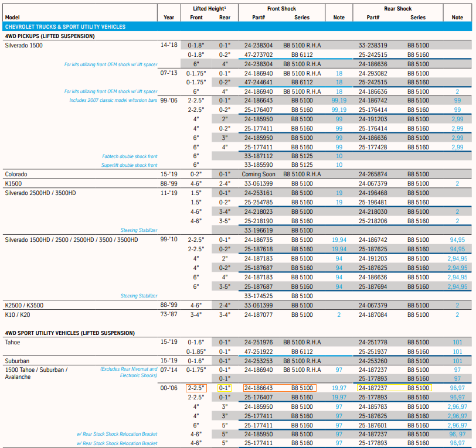Select year cell '07-'14'

click(169, 370)
